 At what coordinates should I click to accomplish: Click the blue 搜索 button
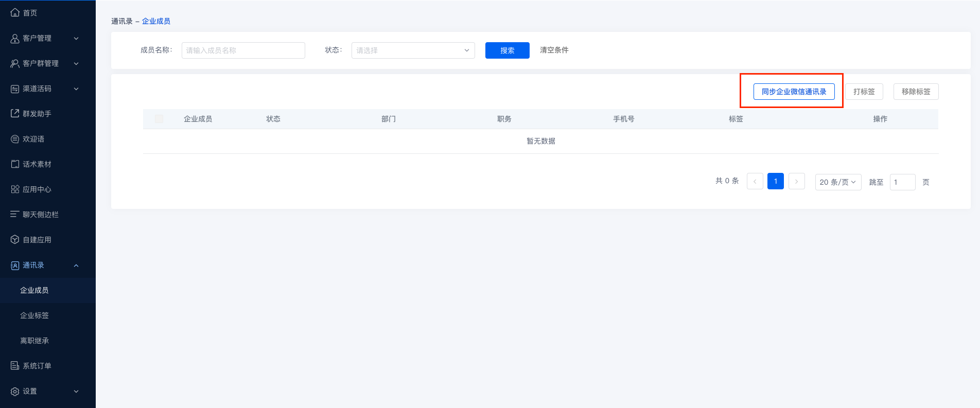tap(507, 50)
